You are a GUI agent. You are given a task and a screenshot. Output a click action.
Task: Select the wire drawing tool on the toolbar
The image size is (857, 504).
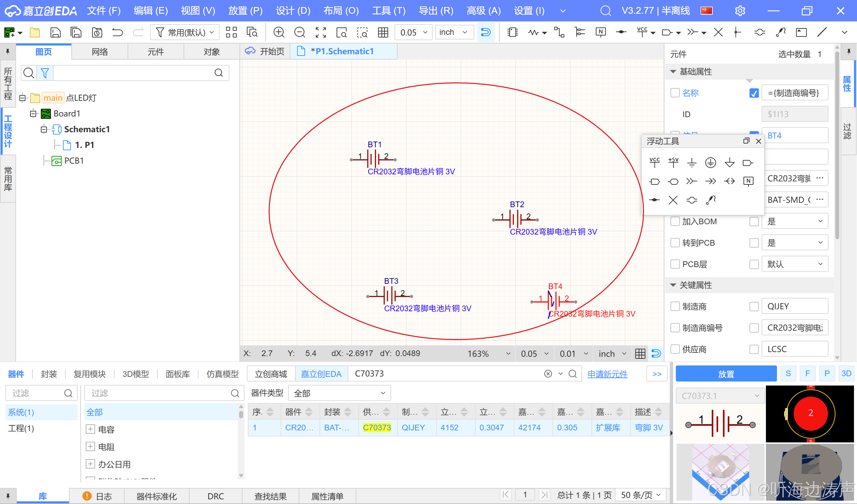(x=534, y=32)
